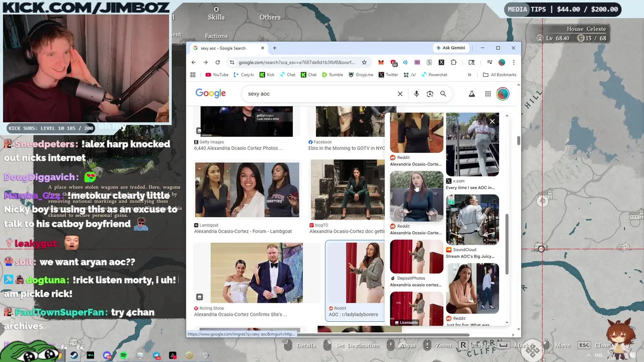Switch to Factions tab in game menu
This screenshot has height=362, width=644.
coord(216,36)
